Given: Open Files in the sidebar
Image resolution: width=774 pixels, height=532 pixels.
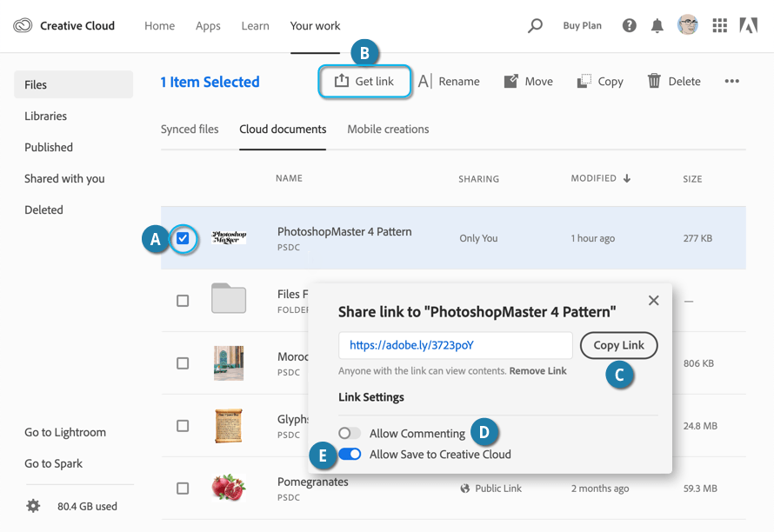Looking at the screenshot, I should [74, 84].
